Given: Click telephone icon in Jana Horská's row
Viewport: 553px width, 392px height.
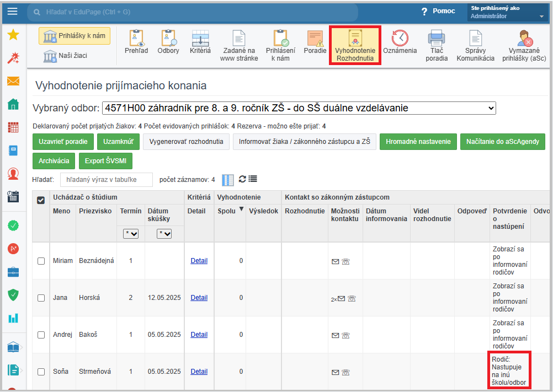Looking at the screenshot, I should 352,299.
